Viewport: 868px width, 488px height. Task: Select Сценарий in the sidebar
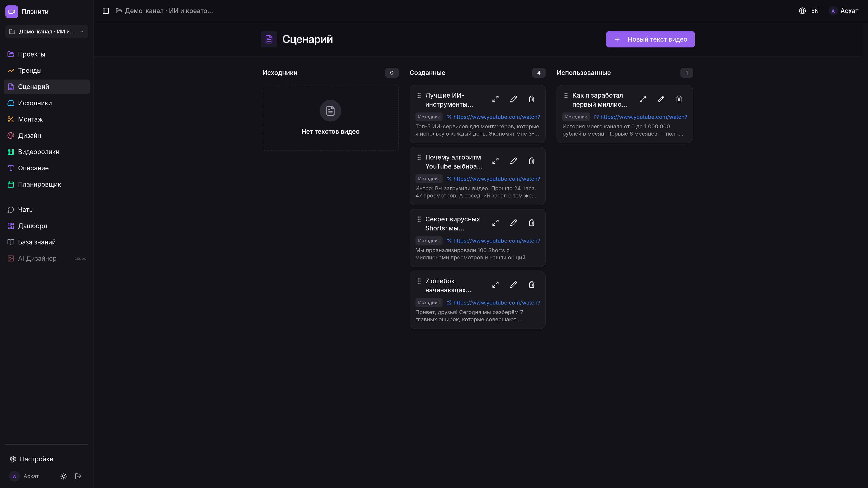coord(47,87)
